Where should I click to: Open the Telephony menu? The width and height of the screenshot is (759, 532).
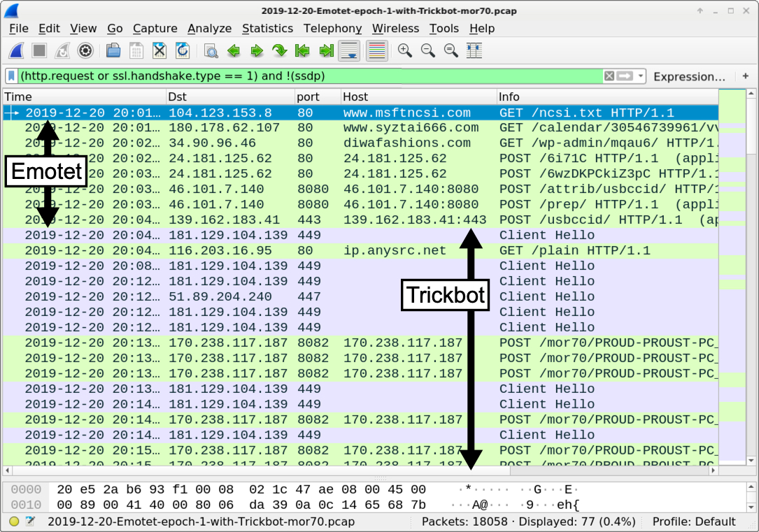pos(332,29)
